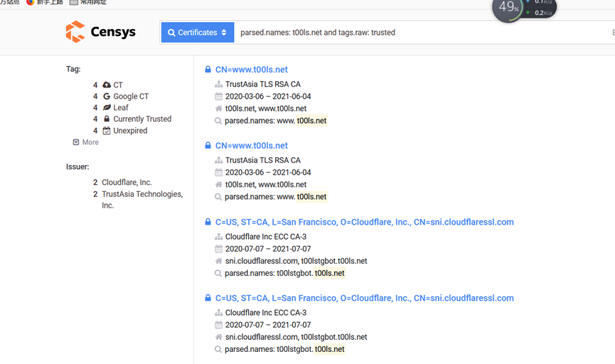
Task: Open first Cloudflare sni.cloudflaressl.com certificate result
Action: point(364,222)
